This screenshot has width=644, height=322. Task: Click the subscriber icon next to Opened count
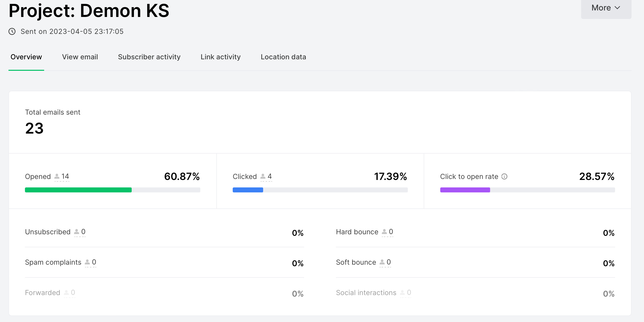coord(57,177)
